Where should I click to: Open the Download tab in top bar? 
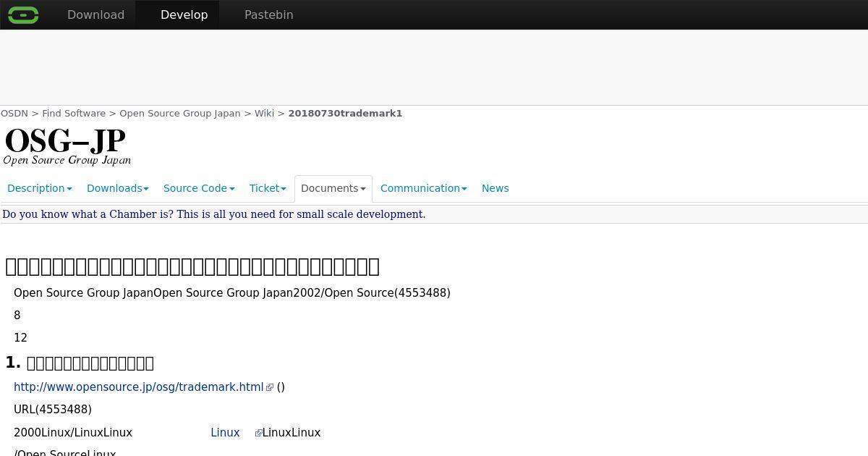[x=95, y=14]
